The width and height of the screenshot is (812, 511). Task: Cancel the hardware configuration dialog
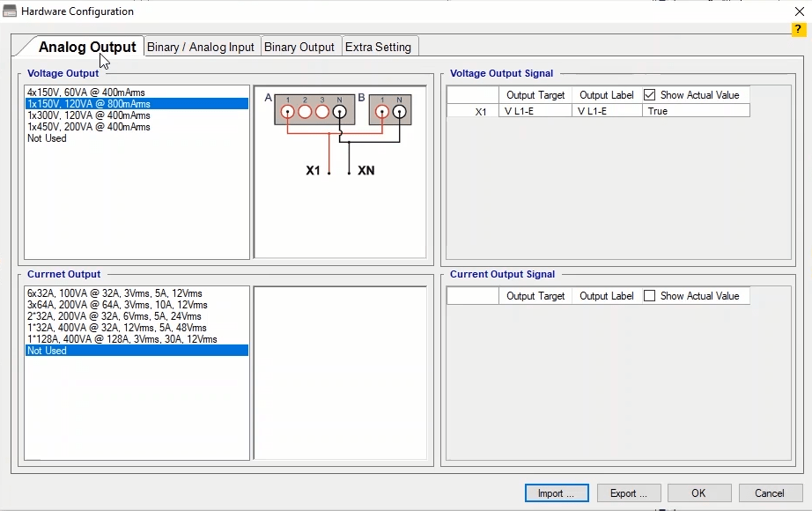pyautogui.click(x=770, y=493)
